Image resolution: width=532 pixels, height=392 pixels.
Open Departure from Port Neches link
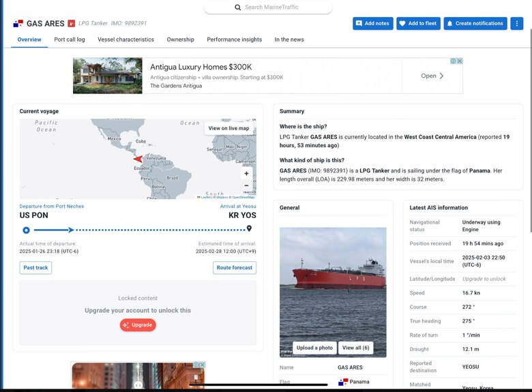[52, 206]
